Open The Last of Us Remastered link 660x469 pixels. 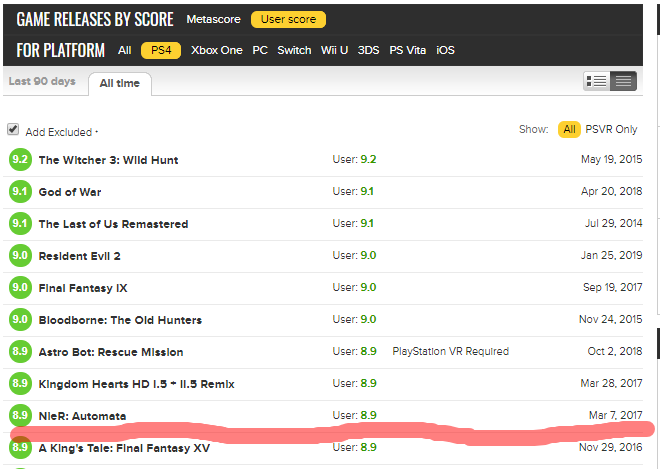[113, 224]
